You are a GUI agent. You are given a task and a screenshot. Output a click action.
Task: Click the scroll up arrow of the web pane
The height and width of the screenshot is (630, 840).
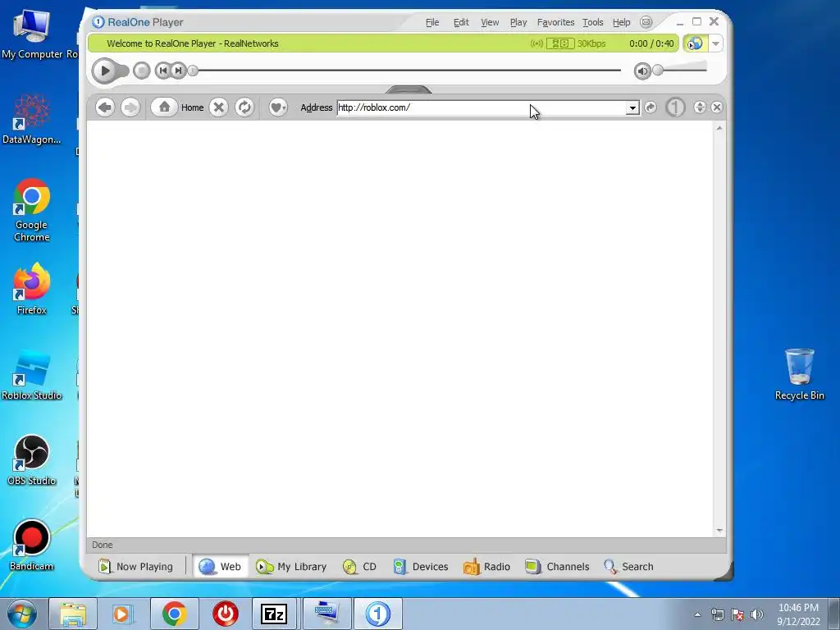pyautogui.click(x=719, y=128)
